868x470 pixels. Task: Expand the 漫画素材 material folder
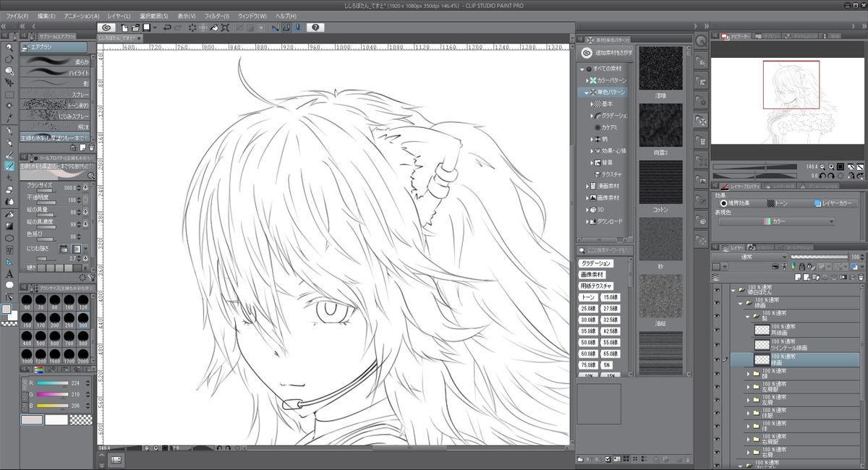click(x=586, y=186)
